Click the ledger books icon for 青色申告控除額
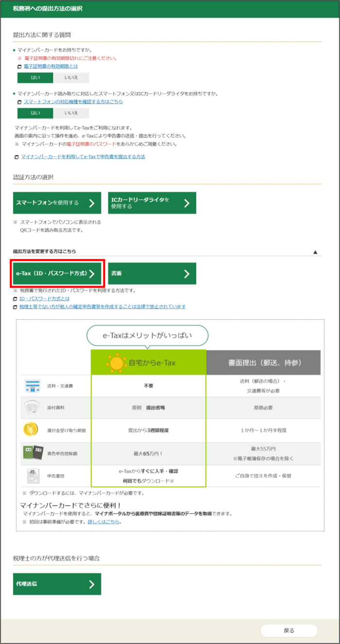This screenshot has height=644, width=340. coord(33,453)
